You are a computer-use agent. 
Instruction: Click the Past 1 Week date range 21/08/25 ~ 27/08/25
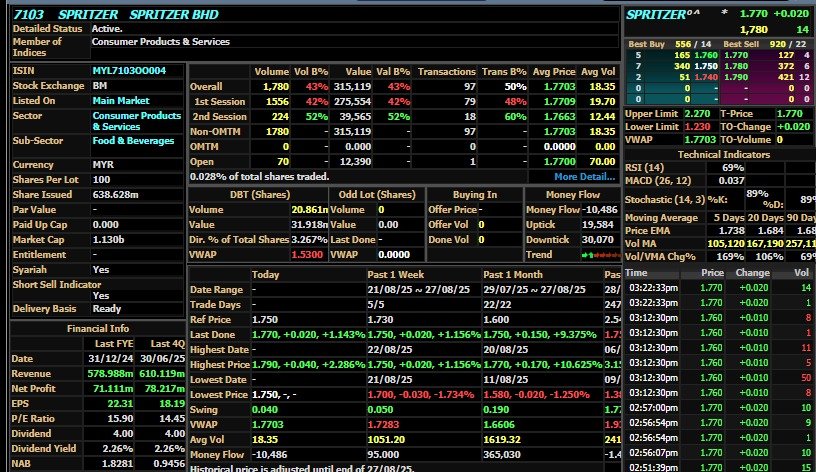[418, 290]
